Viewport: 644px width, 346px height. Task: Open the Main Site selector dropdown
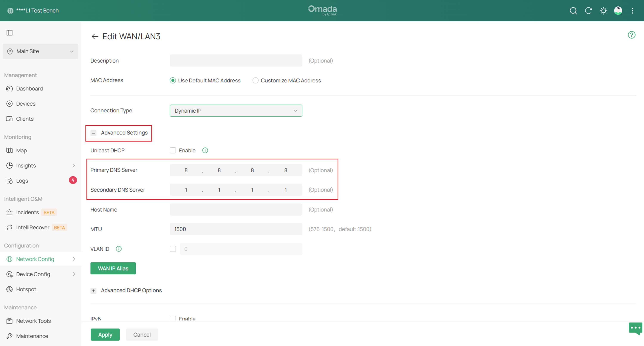(x=40, y=51)
